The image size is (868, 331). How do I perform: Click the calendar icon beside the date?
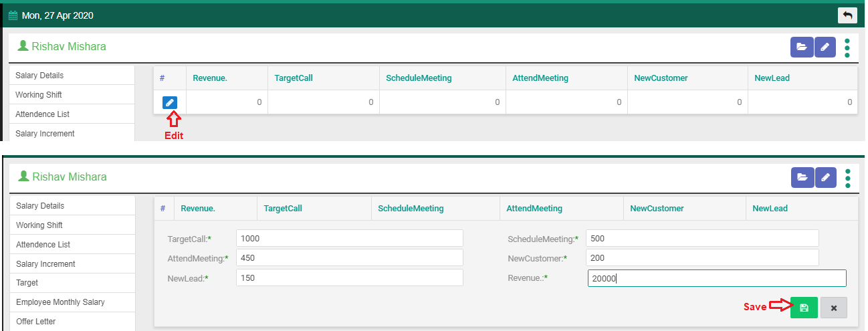click(13, 15)
